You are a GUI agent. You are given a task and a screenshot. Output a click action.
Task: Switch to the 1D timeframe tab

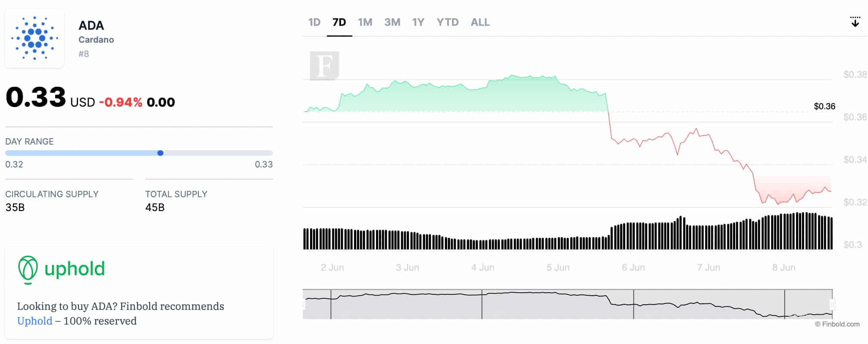coord(314,22)
